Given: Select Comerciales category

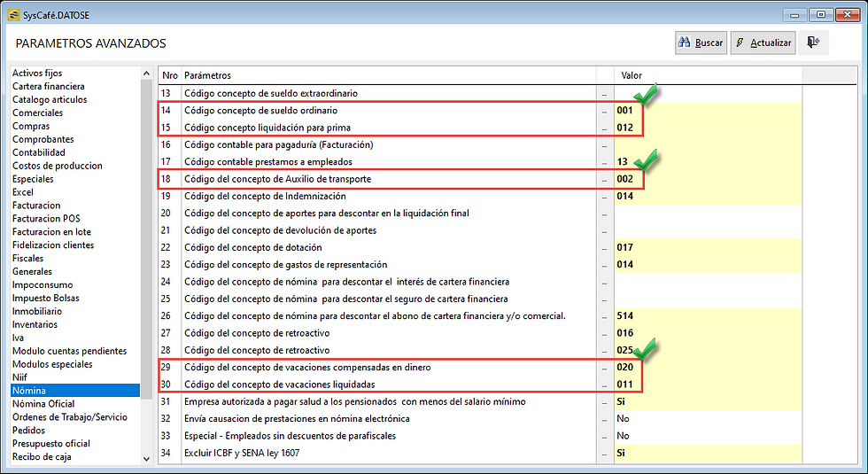Looking at the screenshot, I should click(x=37, y=113).
